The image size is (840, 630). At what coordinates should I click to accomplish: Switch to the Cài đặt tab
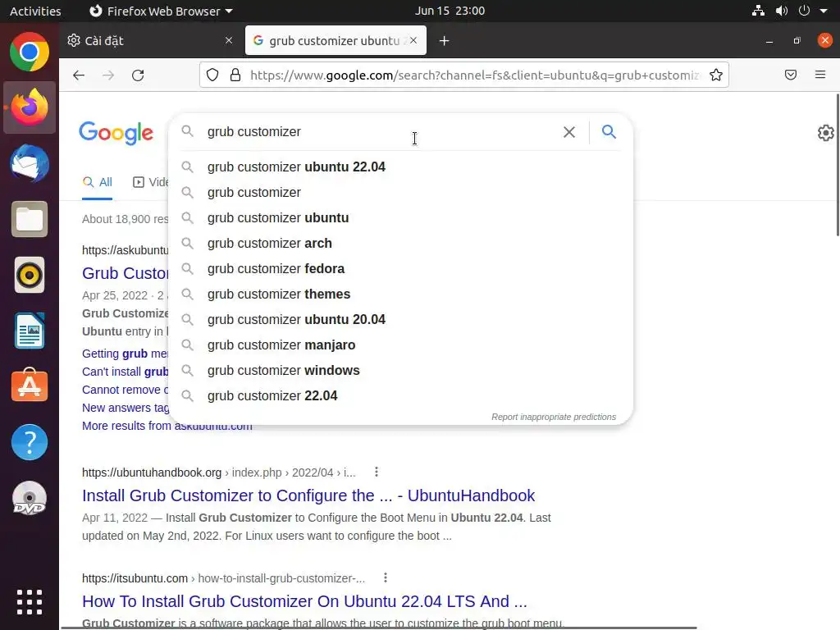click(151, 41)
